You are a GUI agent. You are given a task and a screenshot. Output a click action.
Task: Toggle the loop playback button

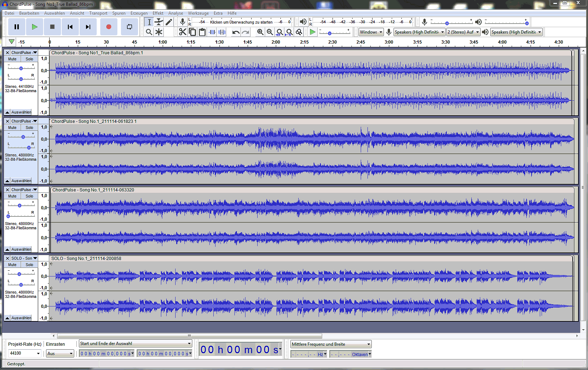pyautogui.click(x=130, y=27)
